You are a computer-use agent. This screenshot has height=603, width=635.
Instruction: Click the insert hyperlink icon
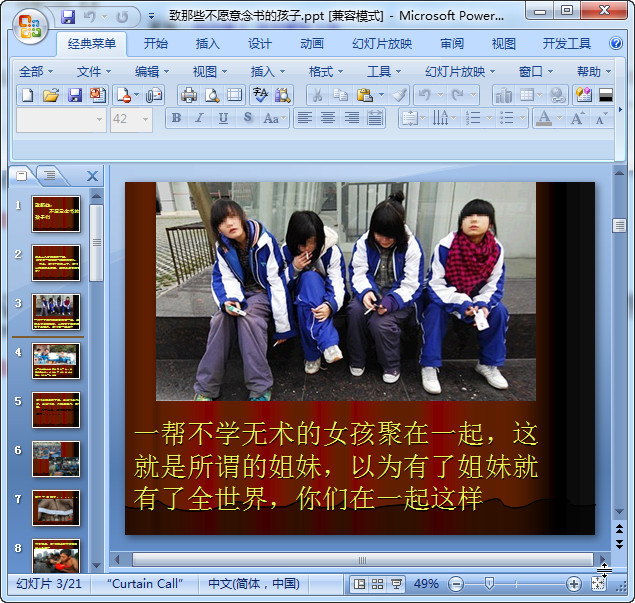pyautogui.click(x=557, y=96)
